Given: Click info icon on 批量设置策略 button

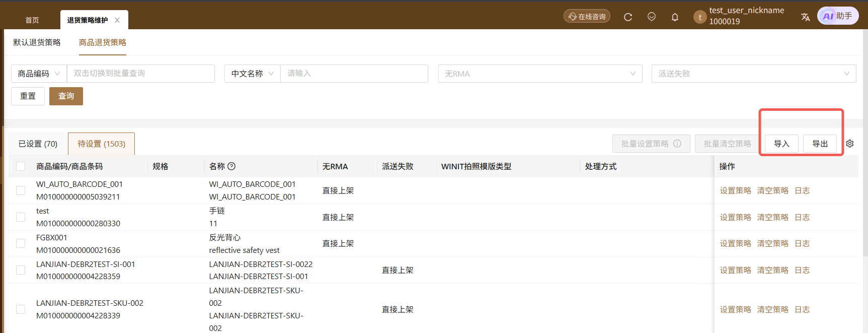Looking at the screenshot, I should click(x=677, y=144).
